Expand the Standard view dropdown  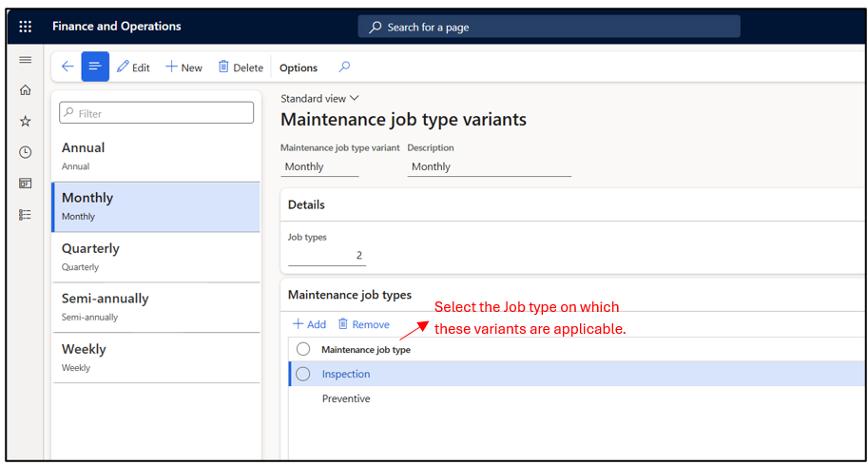pos(319,98)
